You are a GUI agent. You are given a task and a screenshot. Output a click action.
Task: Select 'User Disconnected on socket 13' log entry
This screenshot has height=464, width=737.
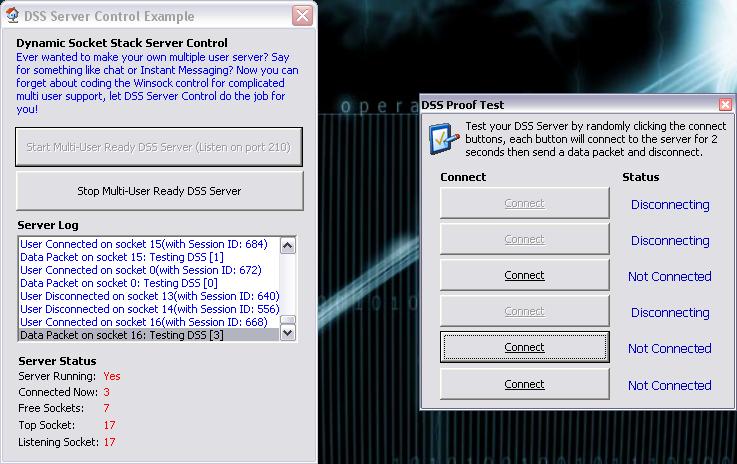(149, 296)
